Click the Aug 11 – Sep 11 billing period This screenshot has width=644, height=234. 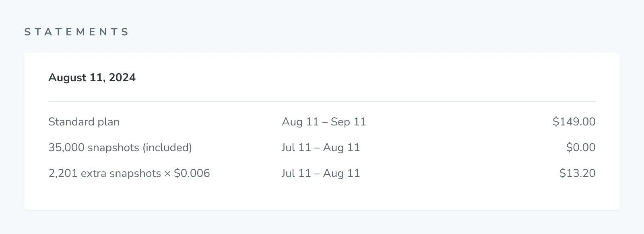(324, 122)
